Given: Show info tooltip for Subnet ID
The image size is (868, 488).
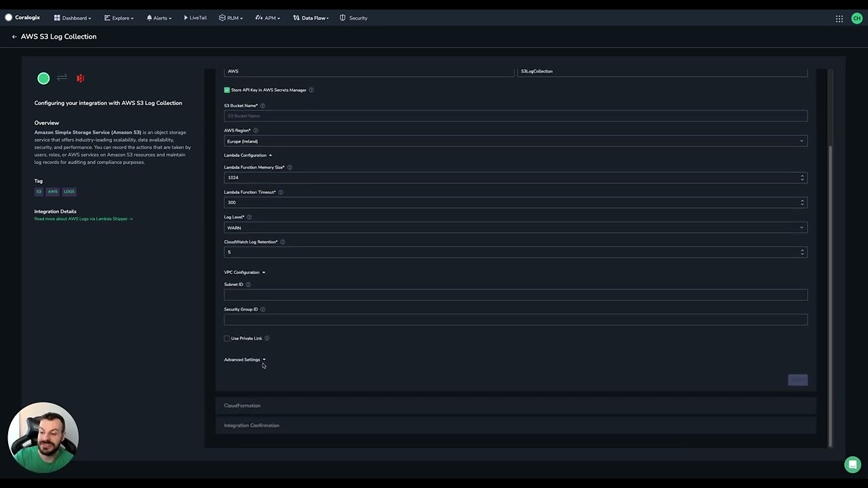Looking at the screenshot, I should pos(248,285).
